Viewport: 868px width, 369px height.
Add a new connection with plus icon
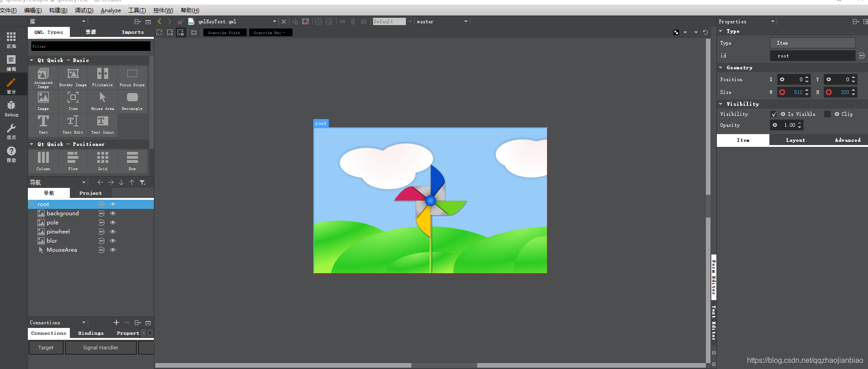tap(116, 322)
